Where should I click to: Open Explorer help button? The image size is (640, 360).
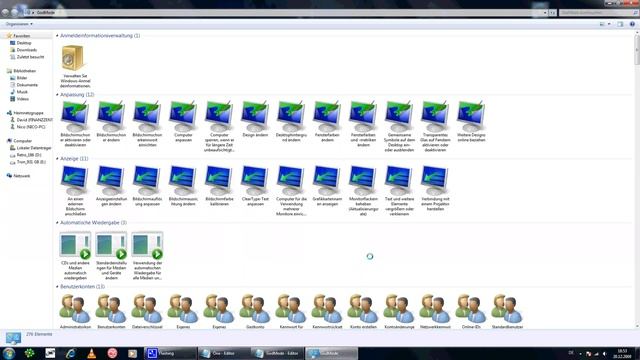pos(632,24)
